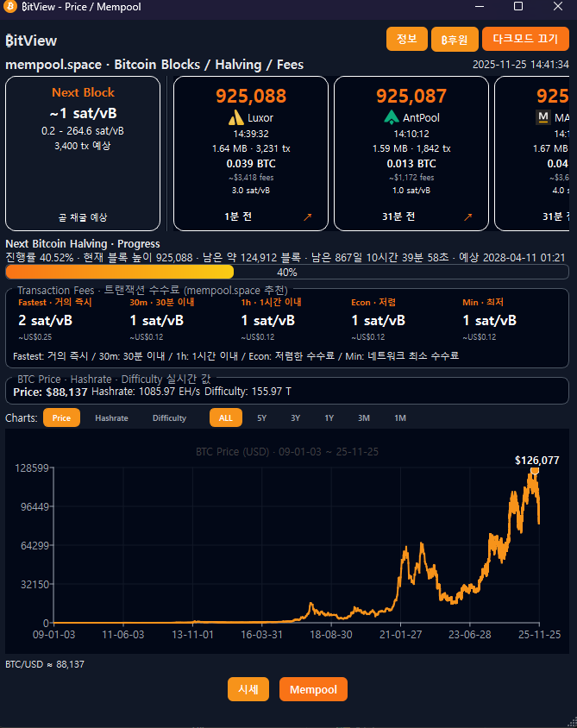The width and height of the screenshot is (577, 728).
Task: Click the 1분 전 time label
Action: coord(238,217)
